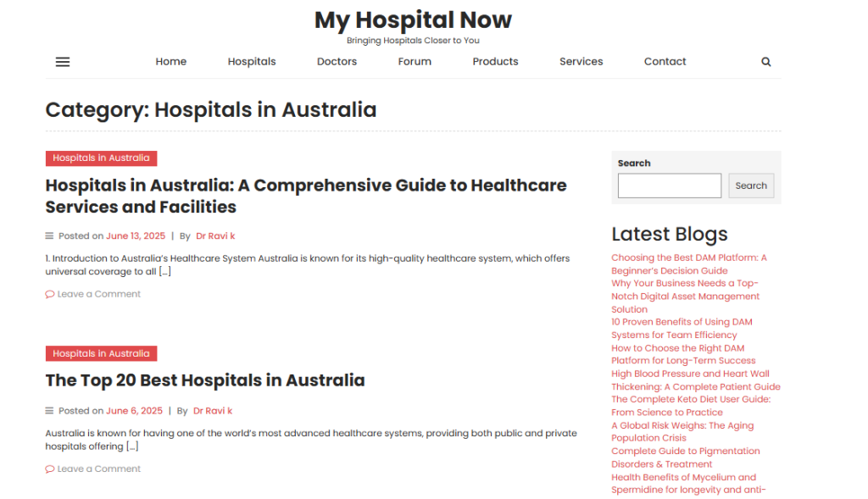Open the Forum menu item
Viewport: 868px width, 499px height.
coord(415,61)
